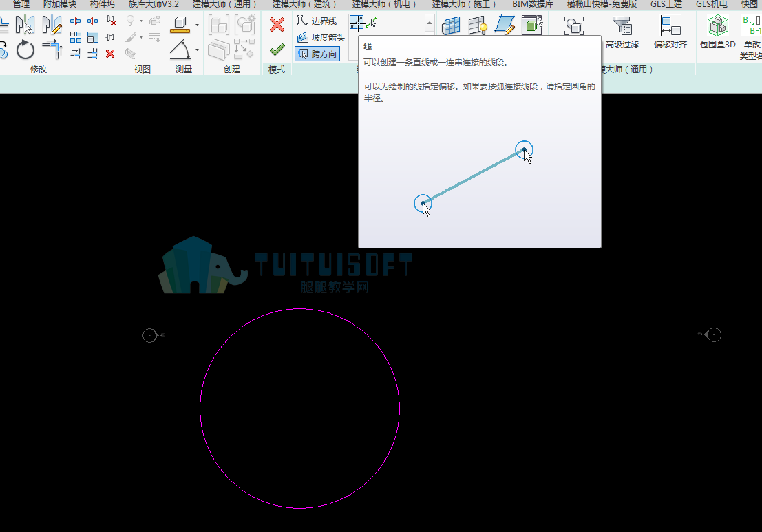Viewport: 762px width, 532px height.
Task: Select the Split with Gap tool
Action: tap(92, 21)
